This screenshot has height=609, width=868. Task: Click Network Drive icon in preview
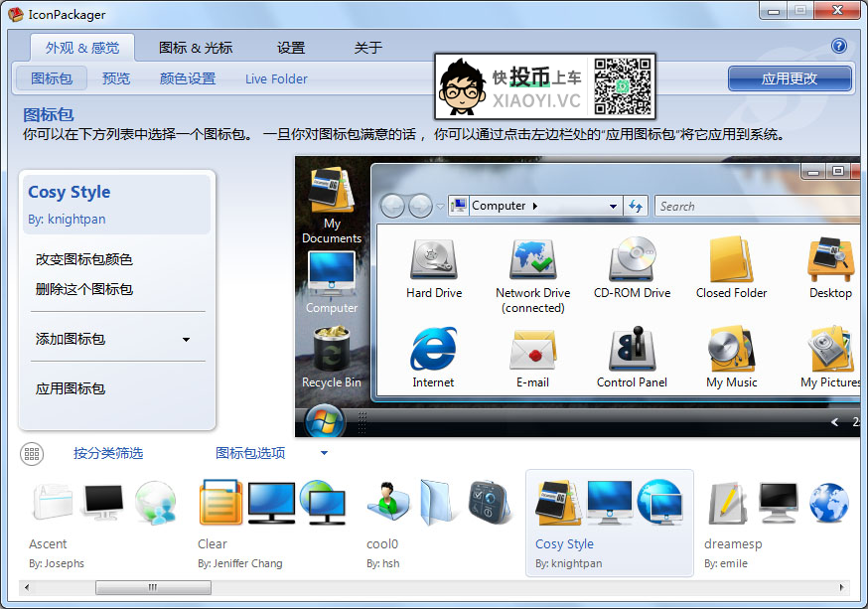[x=533, y=259]
